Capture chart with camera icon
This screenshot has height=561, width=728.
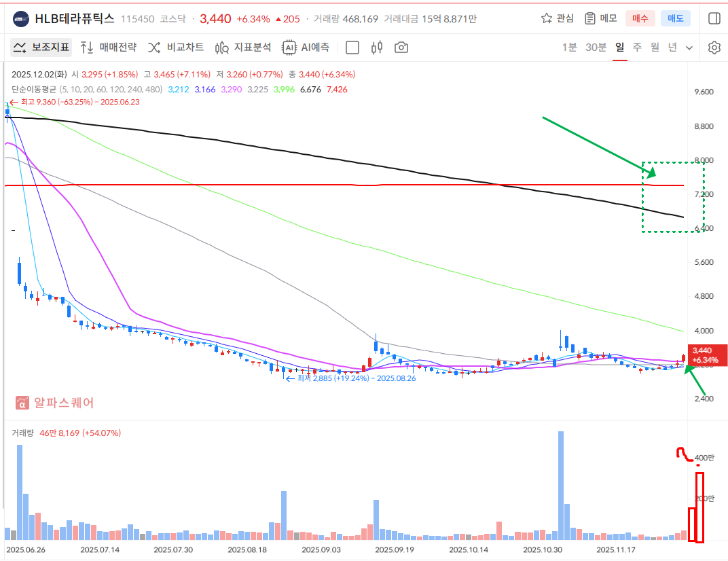[x=401, y=48]
